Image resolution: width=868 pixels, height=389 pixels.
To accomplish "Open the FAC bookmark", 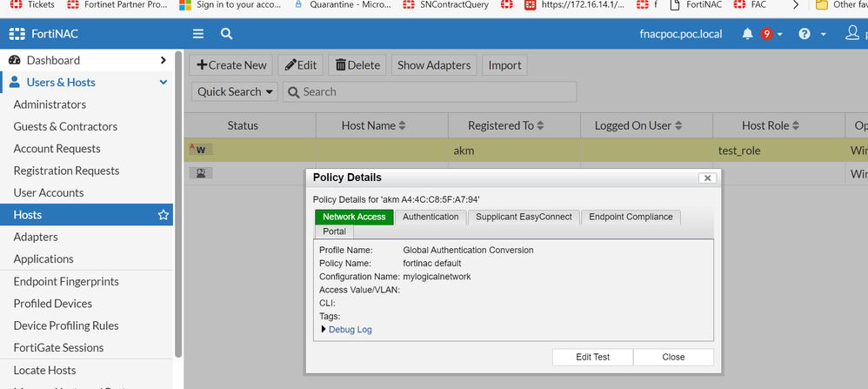I will coord(751,5).
